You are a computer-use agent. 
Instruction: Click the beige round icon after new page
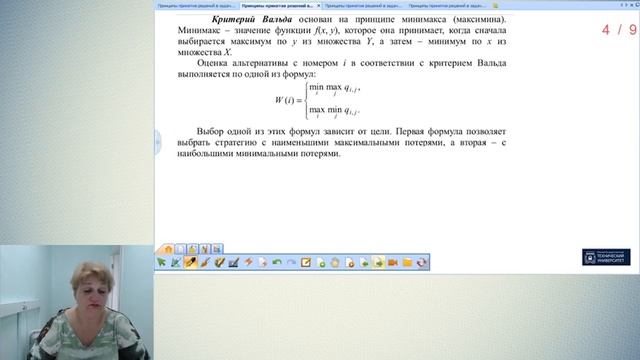(335, 262)
